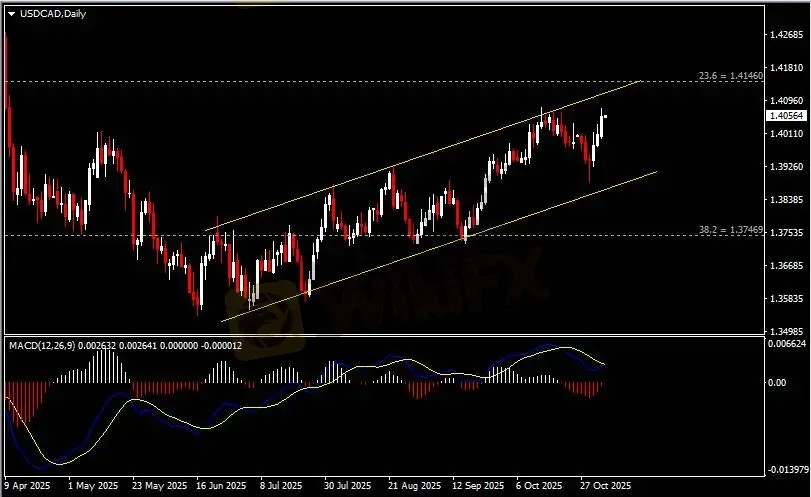Click the -0.013979 MACD scale value
Image resolution: width=811 pixels, height=497 pixels.
tap(785, 469)
